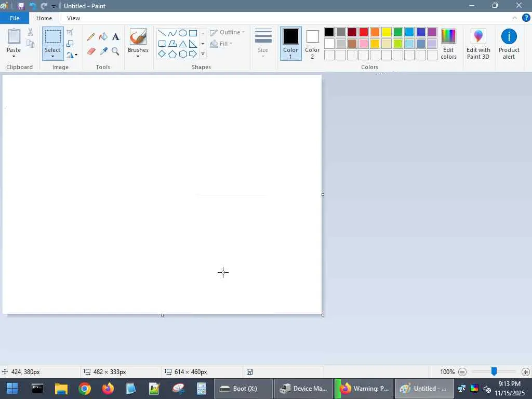Click the Cut scissors icon
This screenshot has width=532, height=399.
click(30, 32)
